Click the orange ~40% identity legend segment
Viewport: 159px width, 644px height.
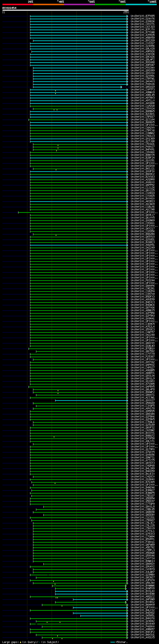(49, 4)
